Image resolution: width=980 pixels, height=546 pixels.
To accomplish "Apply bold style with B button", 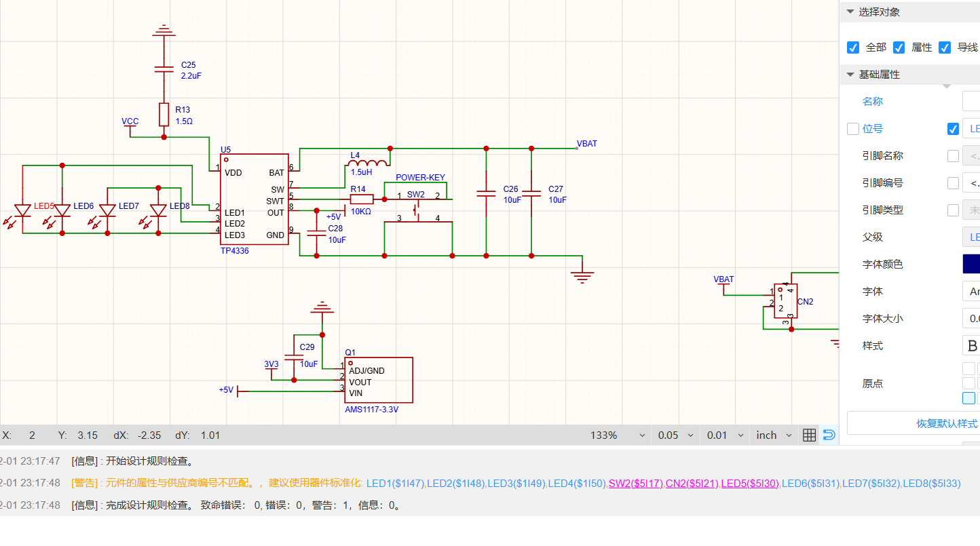I will (971, 346).
